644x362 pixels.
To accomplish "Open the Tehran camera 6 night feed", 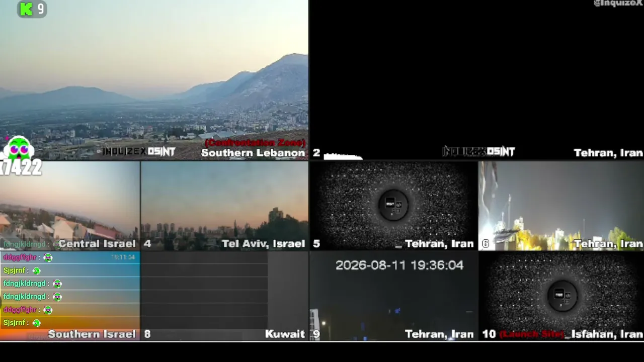I will [x=561, y=206].
